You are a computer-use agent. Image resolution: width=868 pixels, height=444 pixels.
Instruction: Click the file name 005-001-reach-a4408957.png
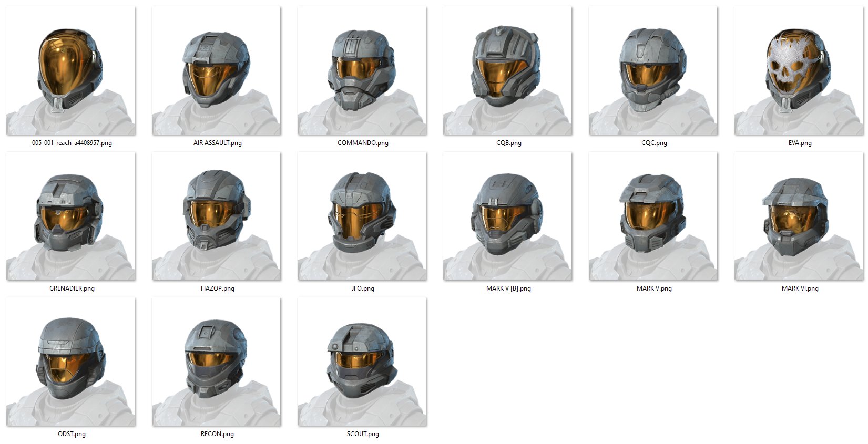[72, 143]
